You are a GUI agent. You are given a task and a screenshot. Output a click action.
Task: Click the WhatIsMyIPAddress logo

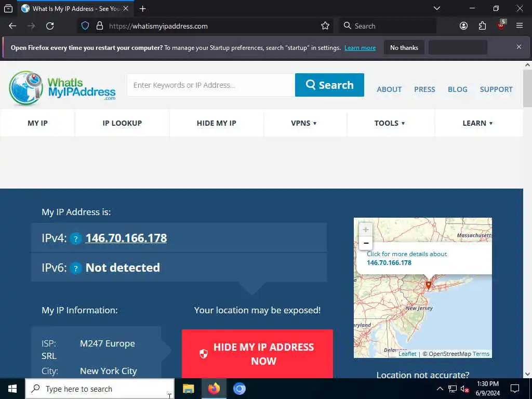coord(62,87)
